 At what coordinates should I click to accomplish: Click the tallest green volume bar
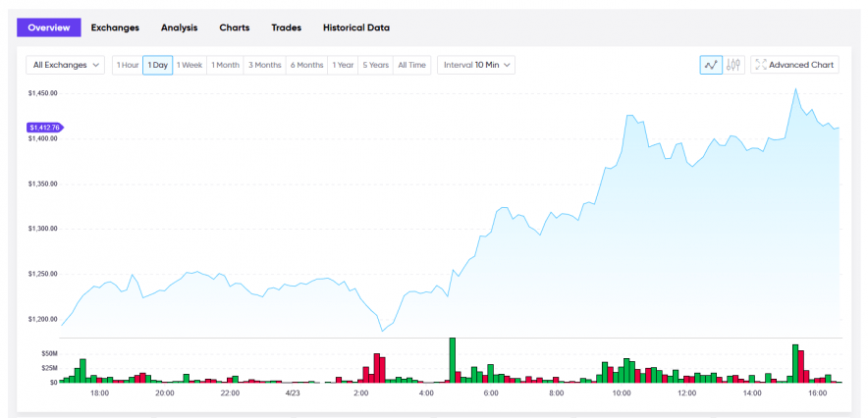[x=453, y=360]
